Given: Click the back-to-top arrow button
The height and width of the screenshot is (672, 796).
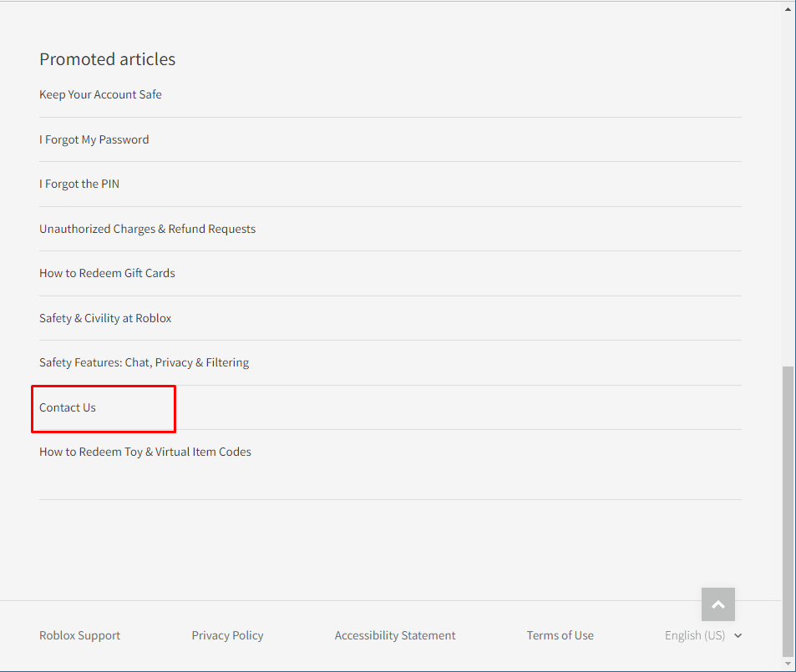Looking at the screenshot, I should coord(717,604).
